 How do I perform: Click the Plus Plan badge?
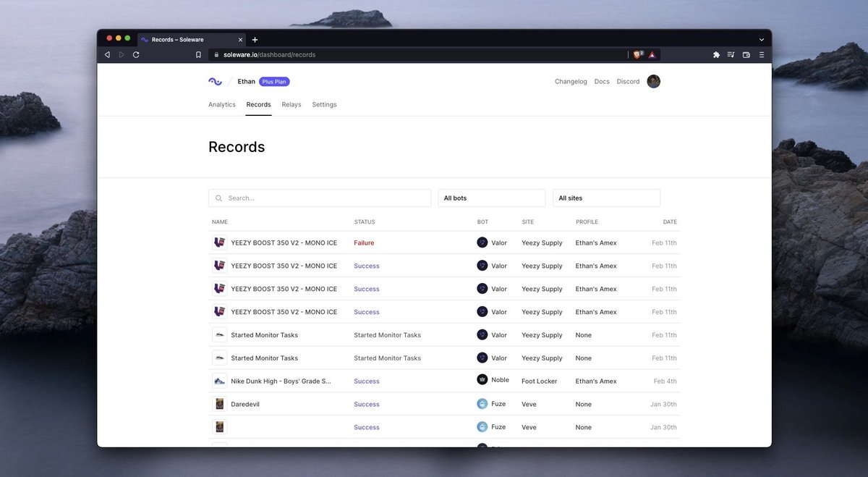pos(274,82)
